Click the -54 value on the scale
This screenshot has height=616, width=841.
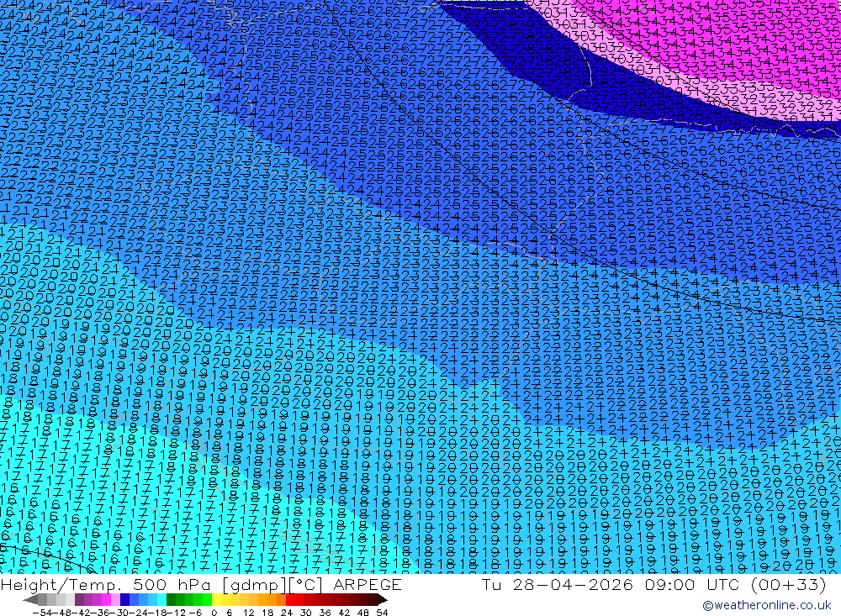(42, 613)
